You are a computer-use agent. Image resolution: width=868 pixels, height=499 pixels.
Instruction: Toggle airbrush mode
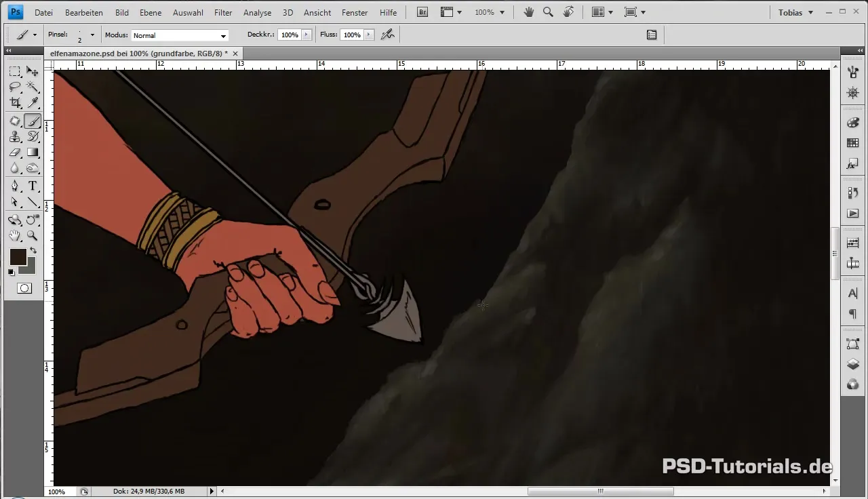(388, 35)
